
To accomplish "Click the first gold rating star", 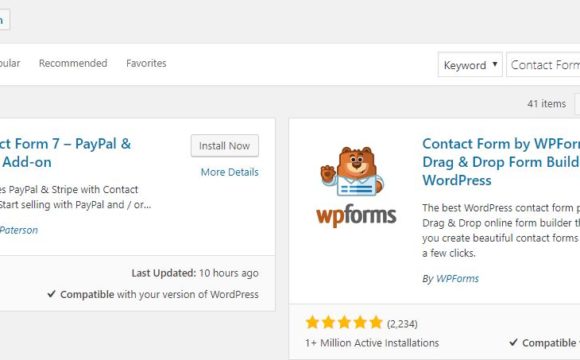I will pyautogui.click(x=312, y=322).
